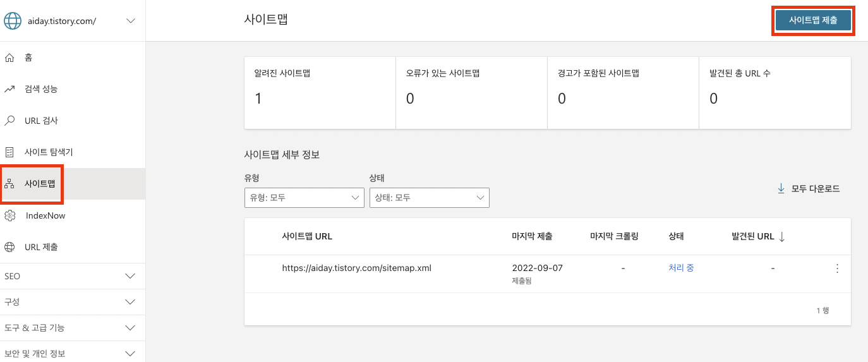Click the aiday.tistory.com/ site name
Viewport: 868px width, 362px height.
pyautogui.click(x=62, y=21)
